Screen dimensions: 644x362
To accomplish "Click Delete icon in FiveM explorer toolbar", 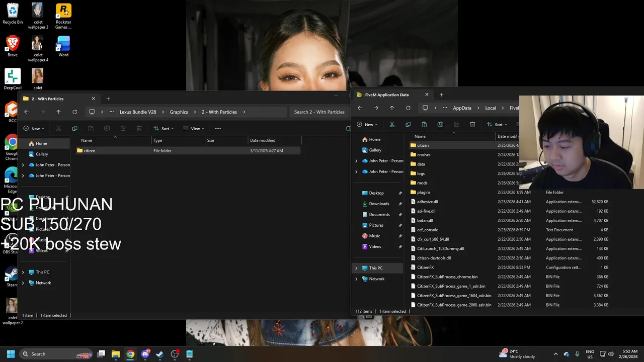I will pos(472,124).
